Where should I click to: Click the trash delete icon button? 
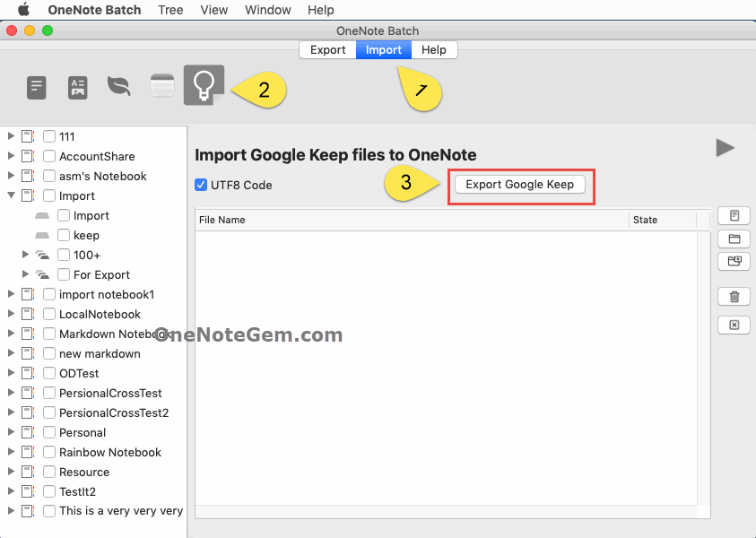click(734, 297)
